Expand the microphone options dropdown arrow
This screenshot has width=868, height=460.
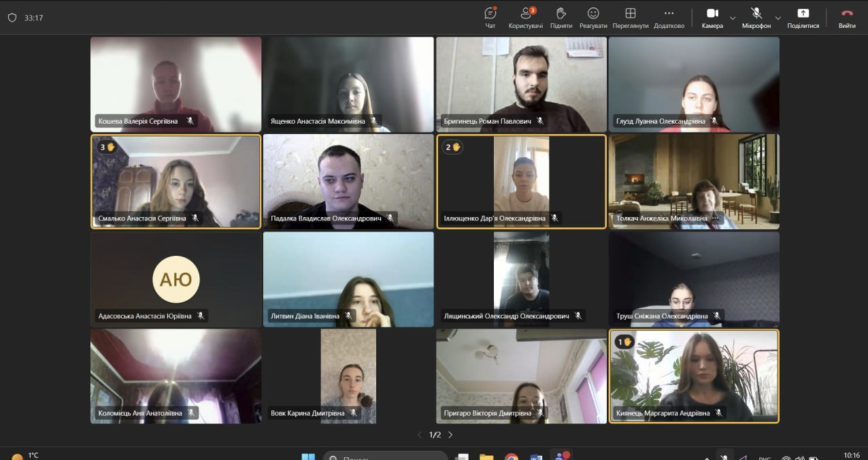778,18
